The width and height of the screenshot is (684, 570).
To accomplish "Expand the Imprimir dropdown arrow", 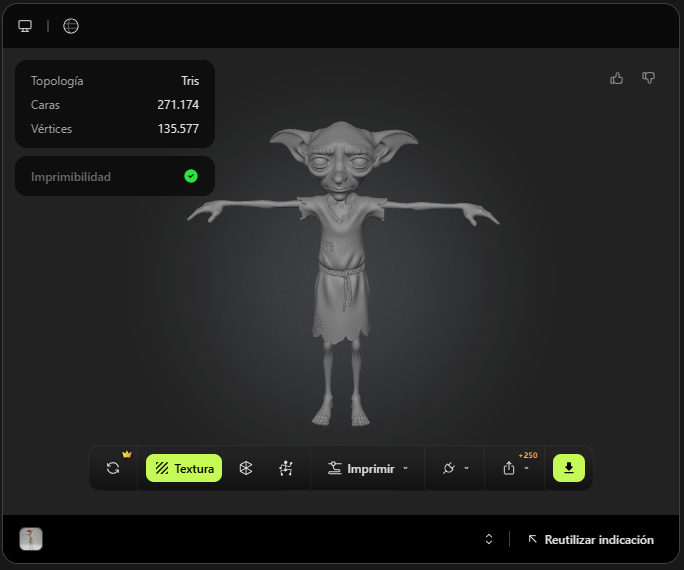I will coord(406,468).
